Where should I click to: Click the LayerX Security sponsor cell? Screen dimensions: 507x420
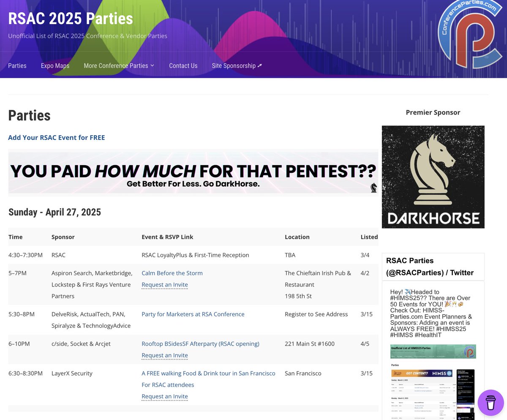pyautogui.click(x=72, y=373)
